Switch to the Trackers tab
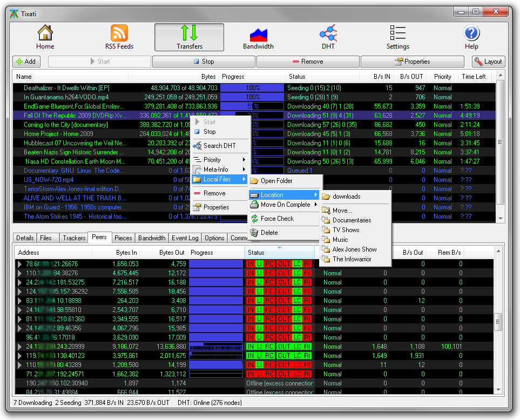 (x=74, y=238)
